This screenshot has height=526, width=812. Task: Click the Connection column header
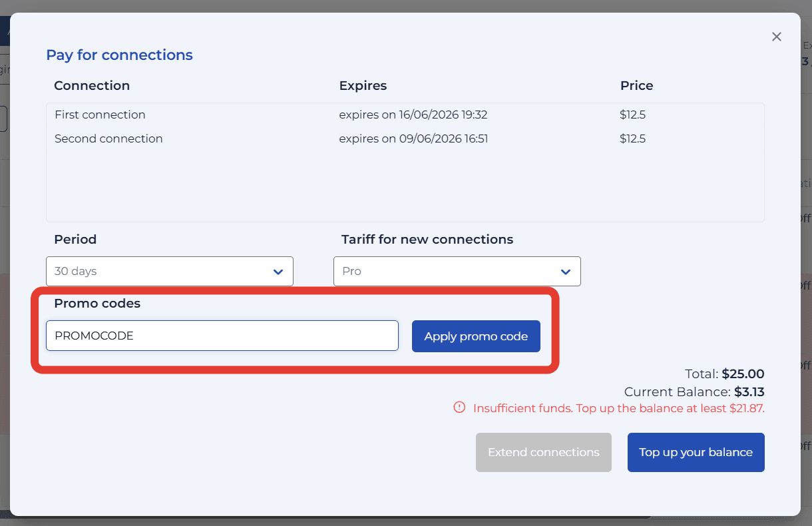click(92, 86)
